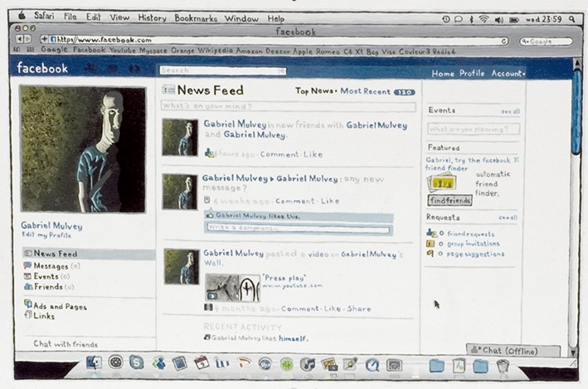588x389 pixels.
Task: Open Spotlight magnifier in the menu bar
Action: [572, 19]
